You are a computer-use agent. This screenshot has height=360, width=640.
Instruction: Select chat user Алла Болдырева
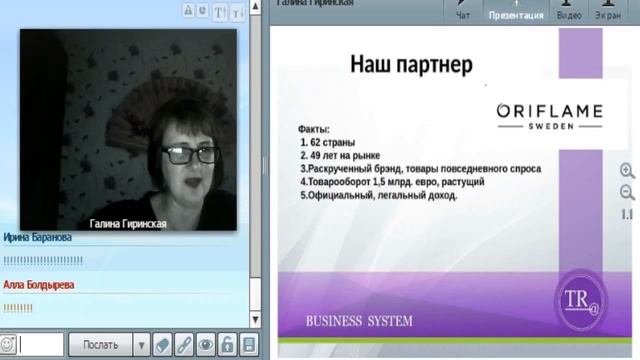[x=39, y=285]
